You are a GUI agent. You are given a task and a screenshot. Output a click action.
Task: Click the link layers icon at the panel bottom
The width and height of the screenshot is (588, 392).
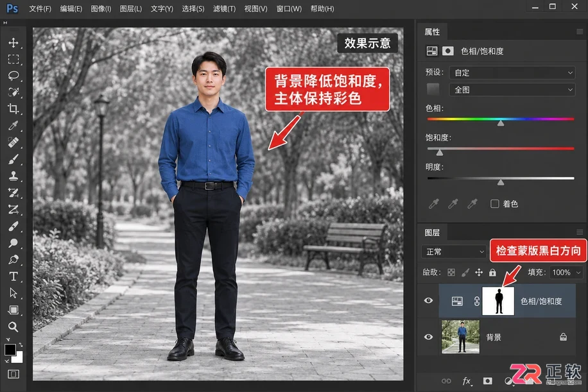point(446,381)
